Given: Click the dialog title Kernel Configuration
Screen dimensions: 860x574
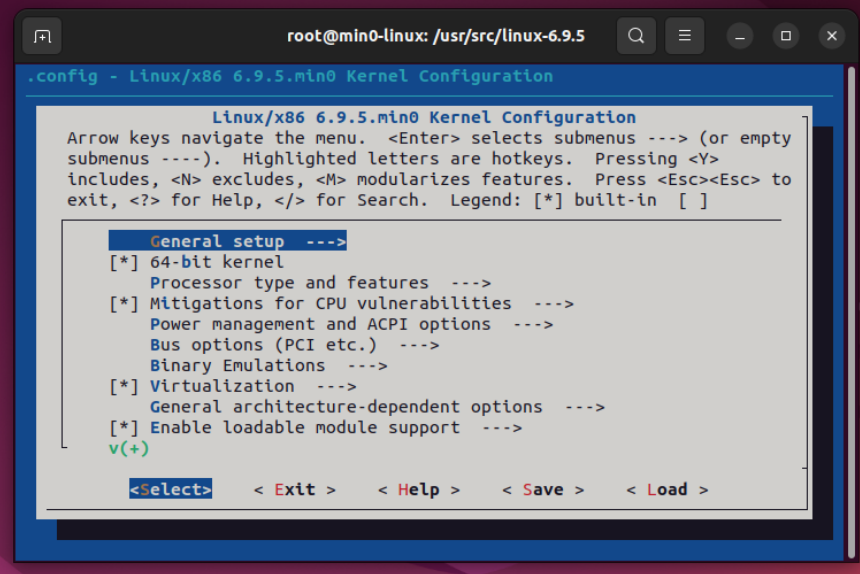Looking at the screenshot, I should point(424,117).
